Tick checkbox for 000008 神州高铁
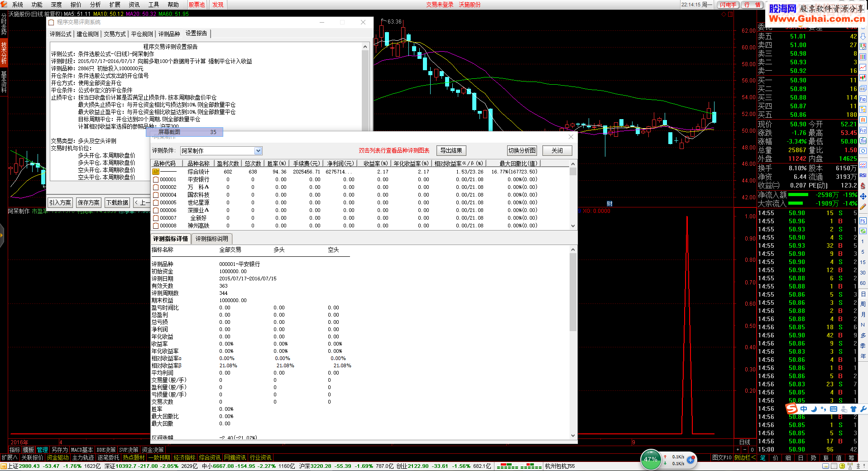Screen dimensions: 868x471 (156, 226)
